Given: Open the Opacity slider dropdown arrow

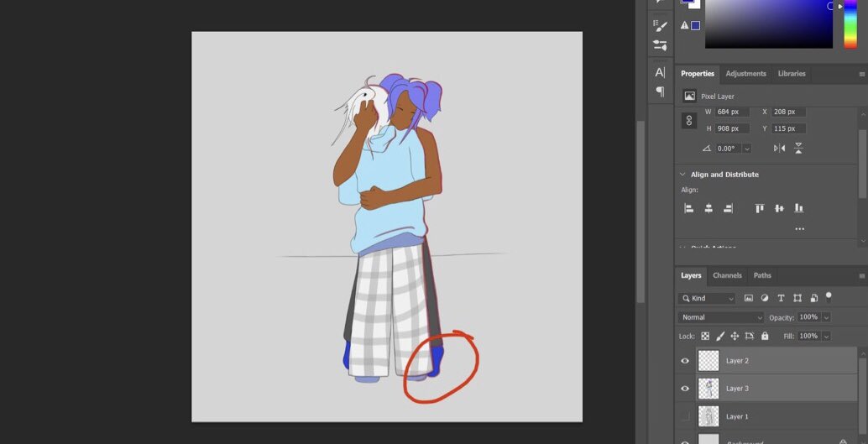Looking at the screenshot, I should click(827, 317).
